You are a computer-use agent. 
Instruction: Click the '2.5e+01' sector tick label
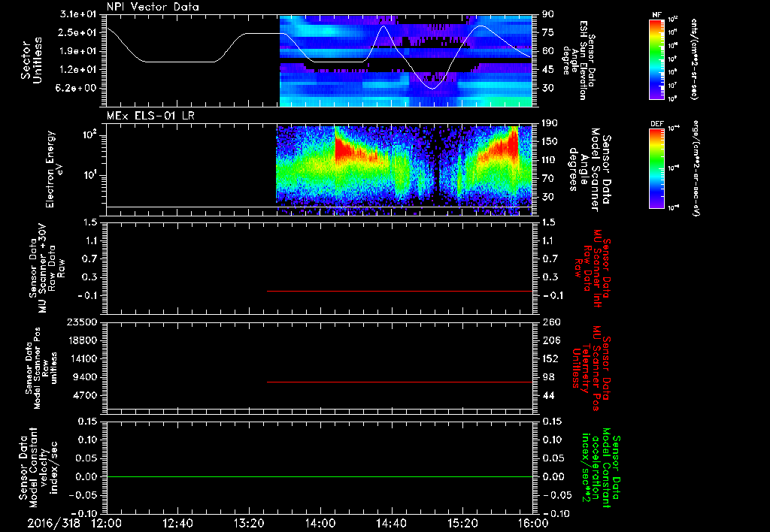click(77, 32)
